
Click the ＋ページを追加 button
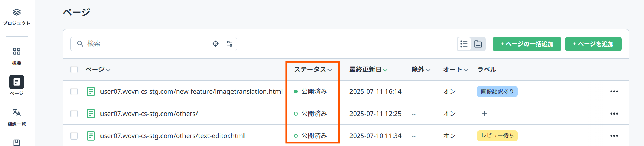[593, 44]
